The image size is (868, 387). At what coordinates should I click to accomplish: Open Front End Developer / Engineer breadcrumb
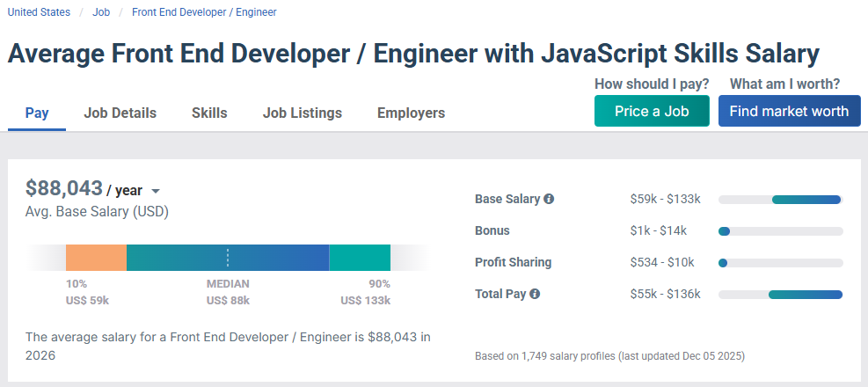coord(204,12)
